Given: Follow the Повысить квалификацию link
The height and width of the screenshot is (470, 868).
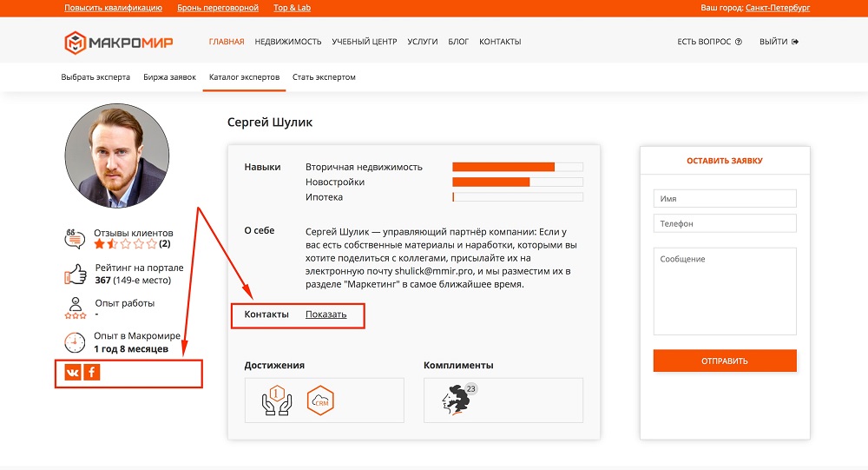Looking at the screenshot, I should coord(113,8).
